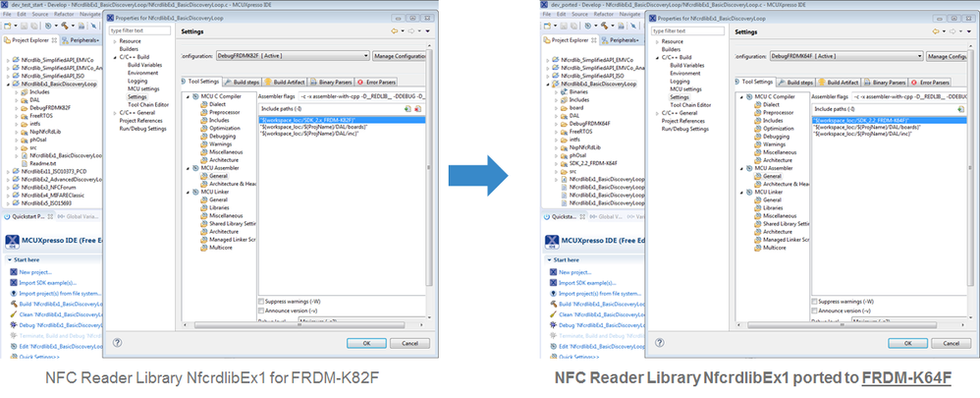The image size is (980, 398).
Task: Click Debug bug icon in left Quickstart panel
Action: pyautogui.click(x=13, y=325)
